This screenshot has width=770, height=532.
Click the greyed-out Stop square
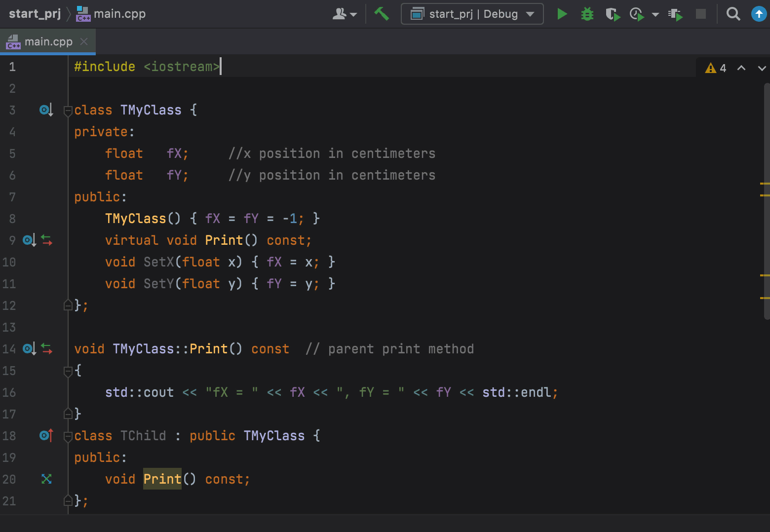click(700, 14)
